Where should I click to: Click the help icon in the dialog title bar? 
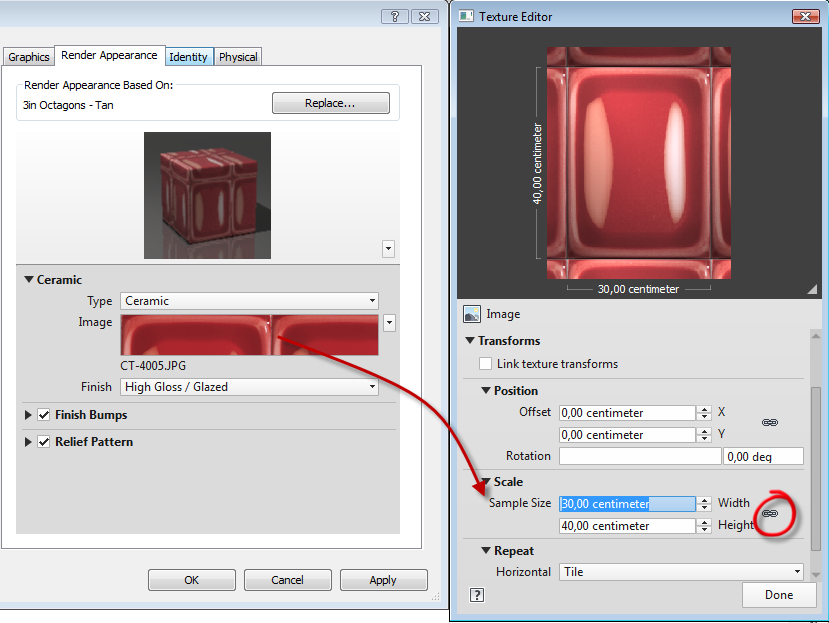pyautogui.click(x=394, y=17)
